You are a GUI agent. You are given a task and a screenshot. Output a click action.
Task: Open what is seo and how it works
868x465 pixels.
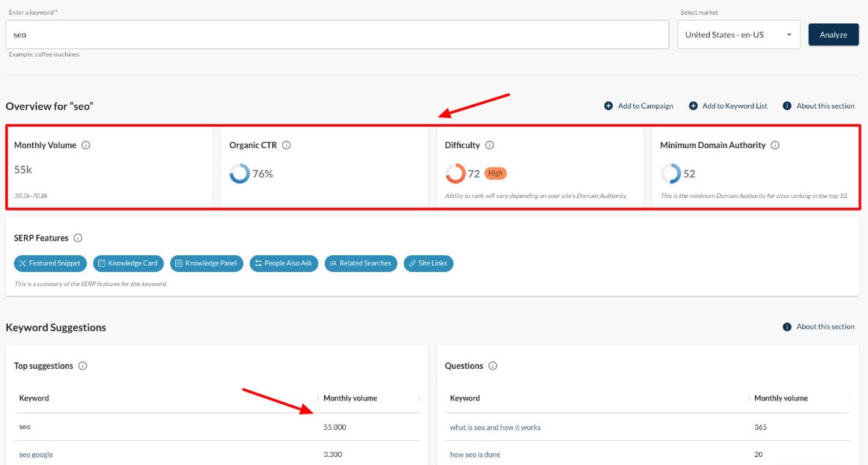495,428
